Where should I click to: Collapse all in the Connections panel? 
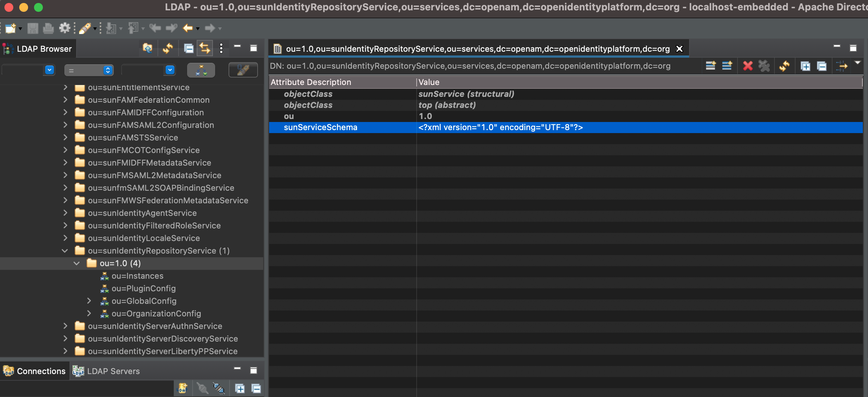click(x=256, y=388)
